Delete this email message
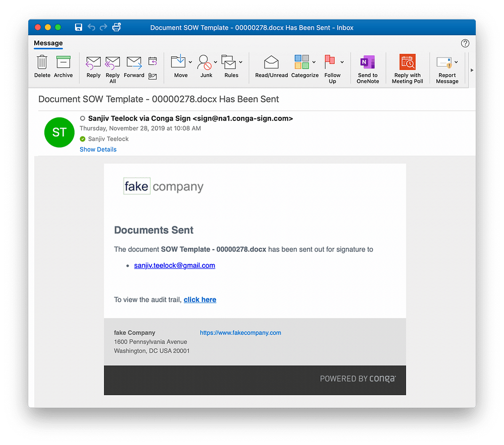Image resolution: width=504 pixels, height=445 pixels. pyautogui.click(x=42, y=67)
